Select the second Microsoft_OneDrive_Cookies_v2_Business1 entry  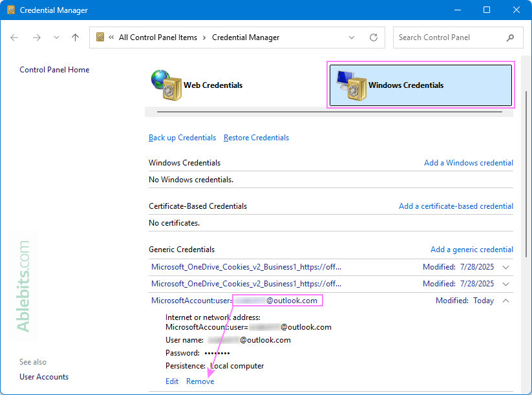tap(246, 284)
